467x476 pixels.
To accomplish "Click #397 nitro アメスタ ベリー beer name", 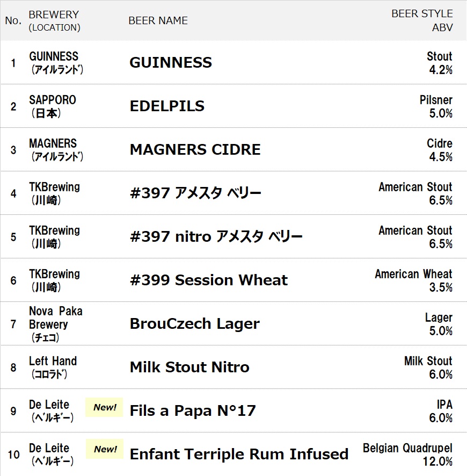I will 216,236.
